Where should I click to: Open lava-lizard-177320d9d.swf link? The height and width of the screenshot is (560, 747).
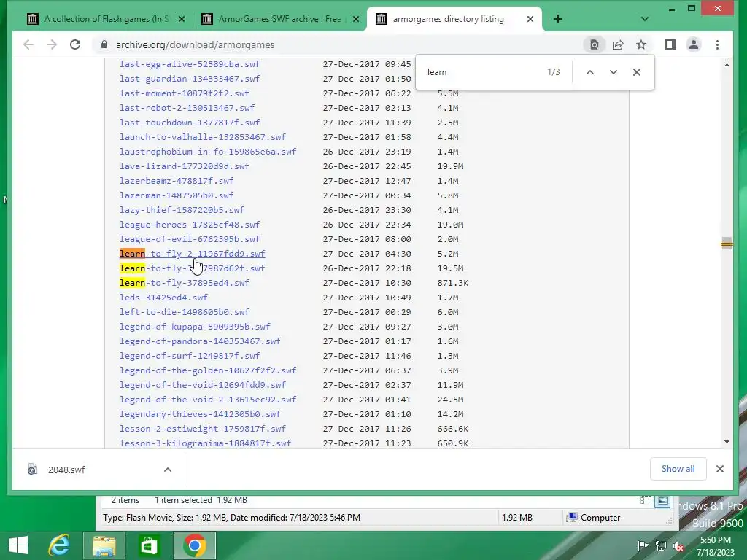point(185,166)
